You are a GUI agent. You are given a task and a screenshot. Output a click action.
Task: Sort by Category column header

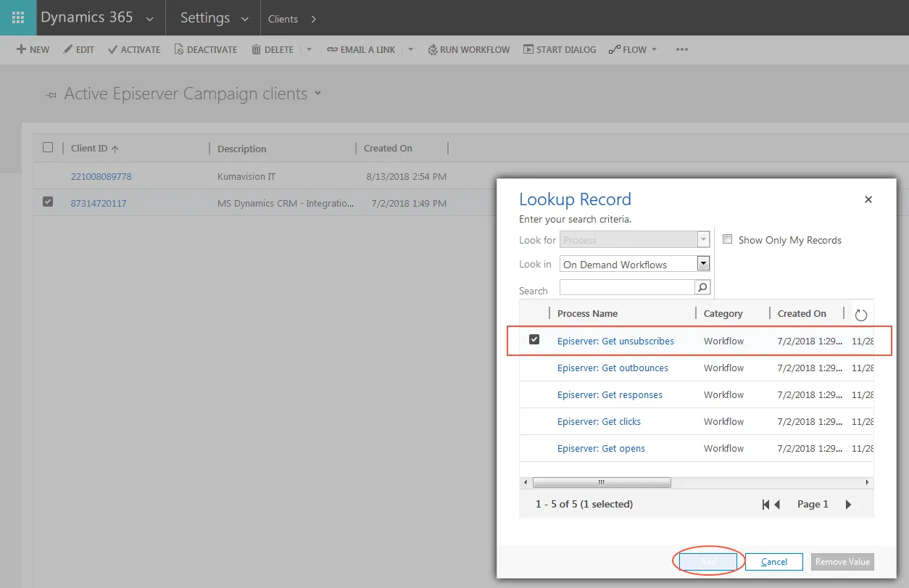pyautogui.click(x=723, y=313)
